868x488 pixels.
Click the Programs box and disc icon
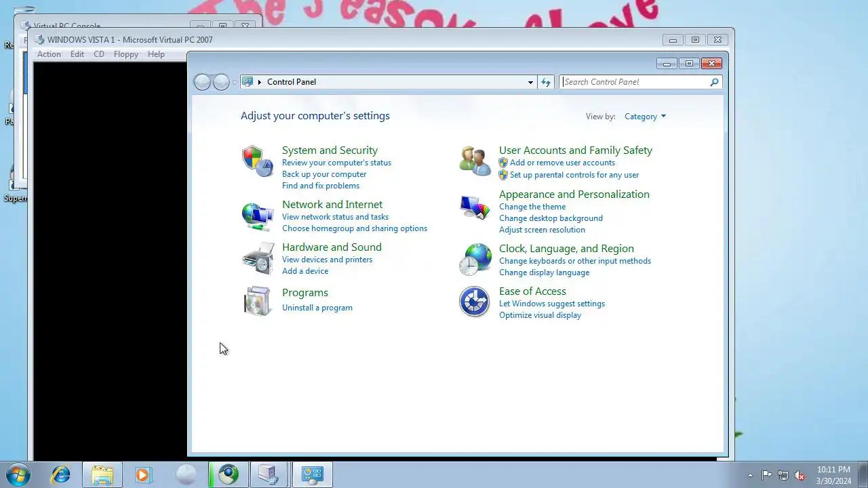pos(258,301)
